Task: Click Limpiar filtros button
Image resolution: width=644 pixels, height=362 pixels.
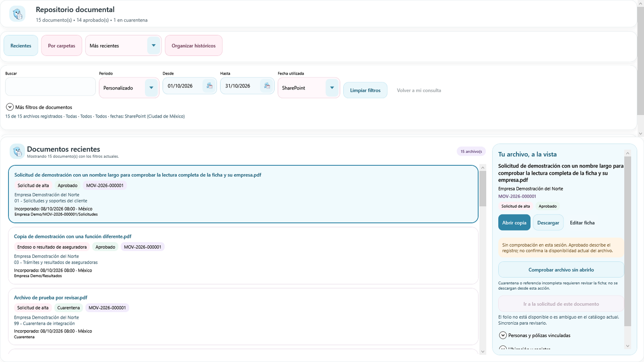Action: coord(365,90)
